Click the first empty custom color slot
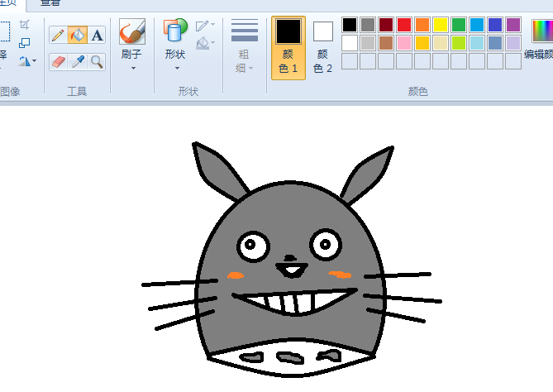Viewport: 553px width, 392px height. click(350, 61)
